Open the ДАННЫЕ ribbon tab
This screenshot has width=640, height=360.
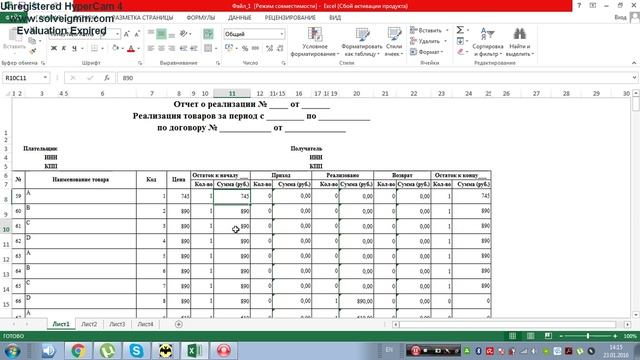240,18
